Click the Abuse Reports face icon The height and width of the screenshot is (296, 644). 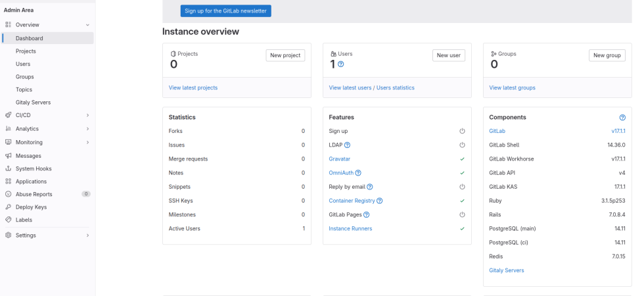[8, 194]
